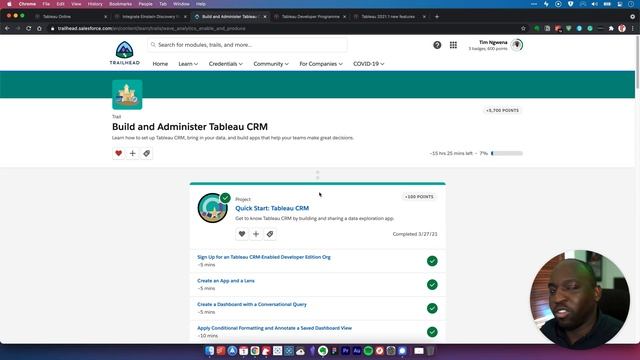The height and width of the screenshot is (360, 640).
Task: Open the Quick Start: Tableau CRM link
Action: click(272, 208)
